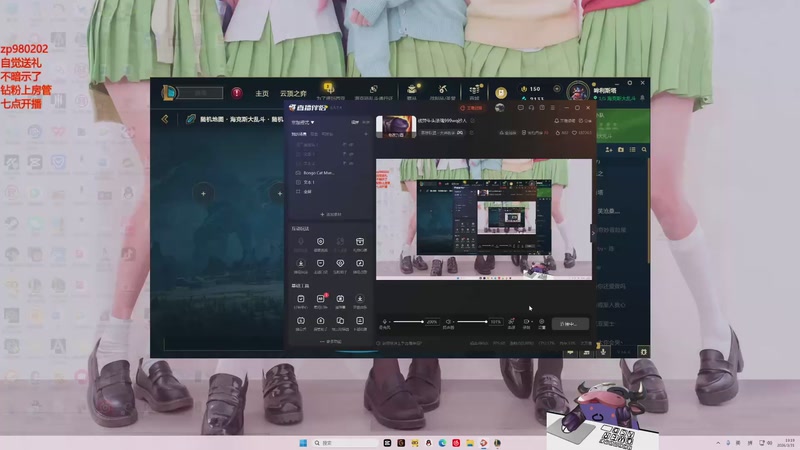Click the user avatar in streaming title bar
The image size is (800, 450).
click(499, 108)
